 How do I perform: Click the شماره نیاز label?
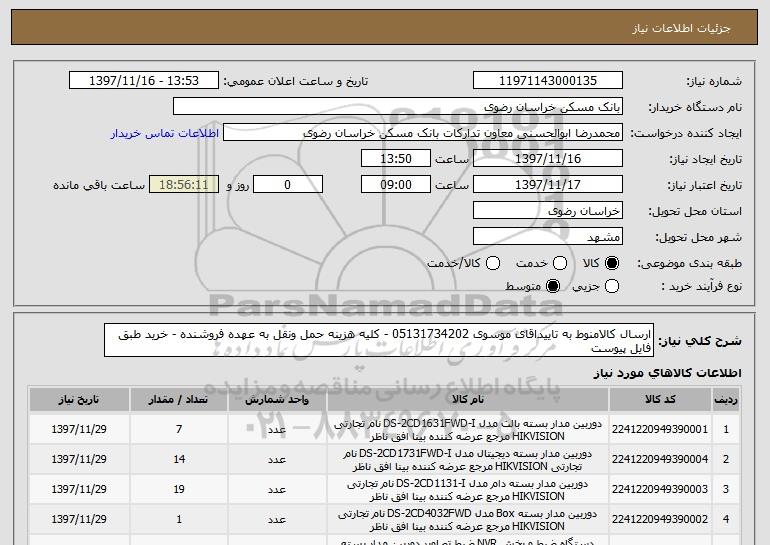(x=715, y=81)
